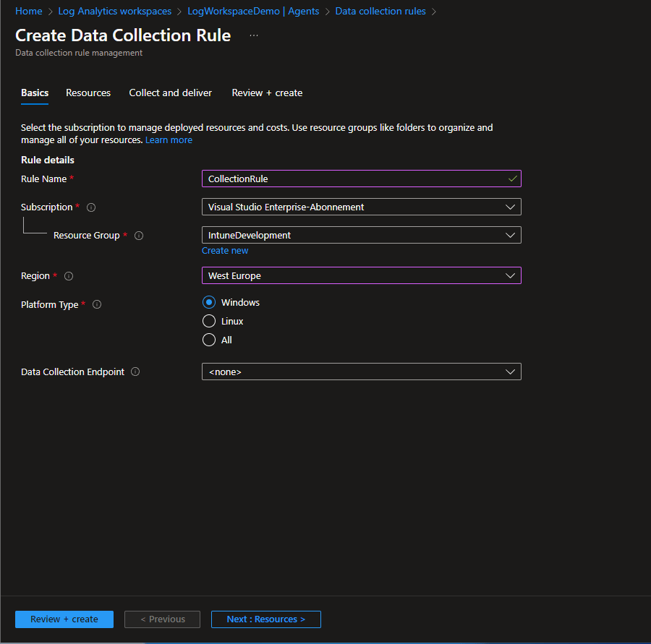Click into the Rule Name text field

coord(354,179)
